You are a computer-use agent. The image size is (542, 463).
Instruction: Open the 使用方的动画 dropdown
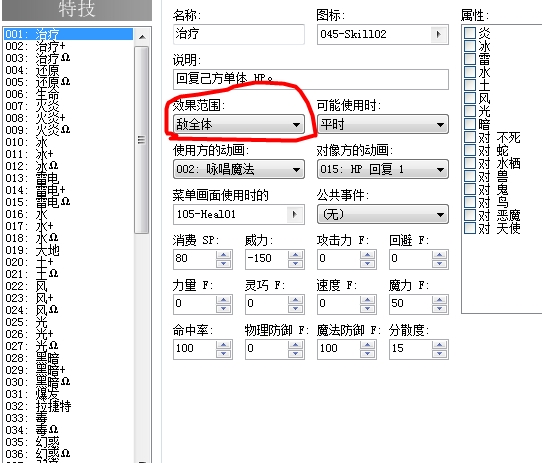239,169
